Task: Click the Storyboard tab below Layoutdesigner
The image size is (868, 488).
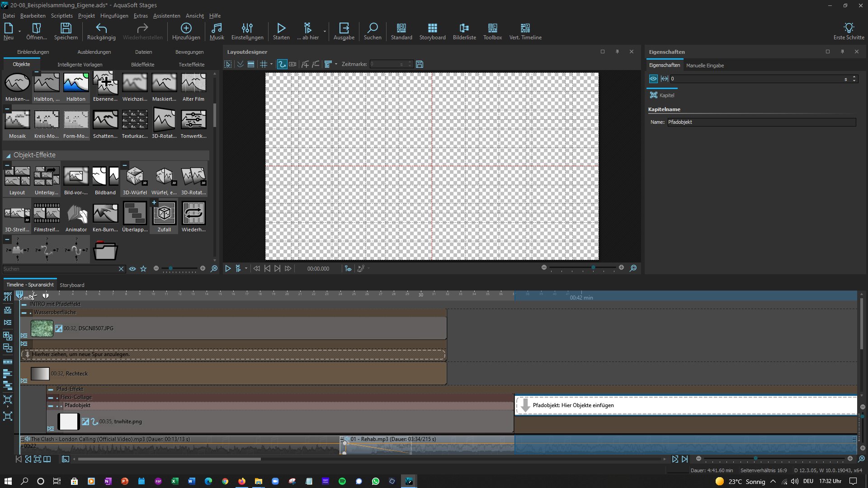Action: coord(72,285)
